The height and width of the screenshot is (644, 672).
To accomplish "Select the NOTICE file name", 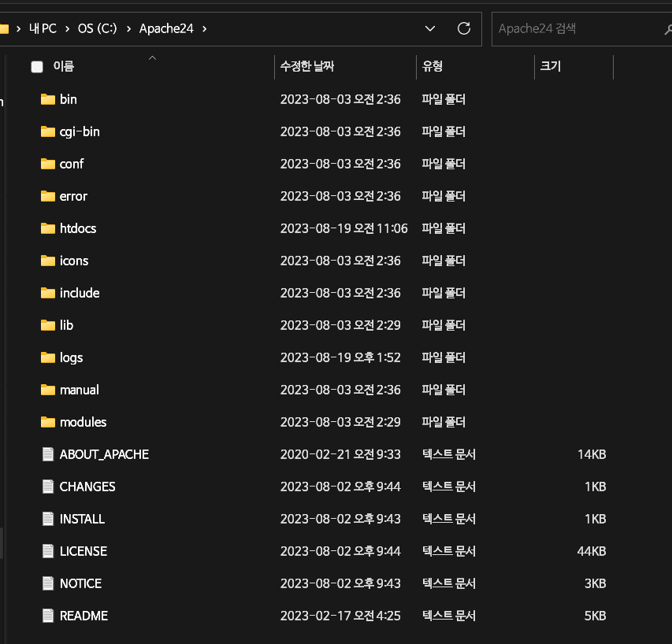I will (80, 583).
